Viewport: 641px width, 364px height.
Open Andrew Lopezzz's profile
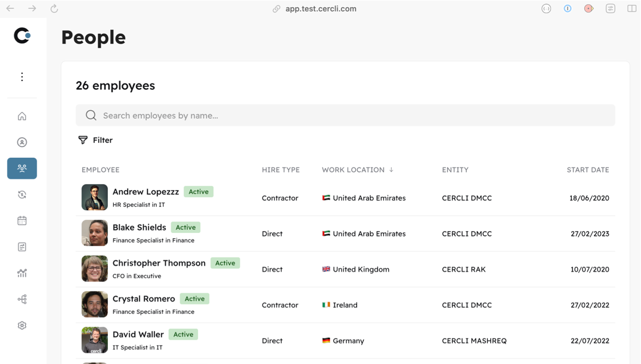coord(145,192)
